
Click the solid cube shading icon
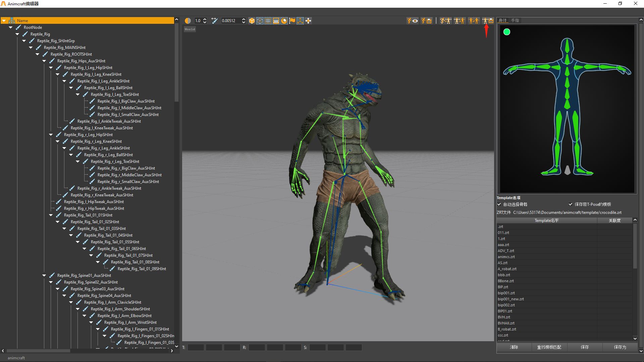pyautogui.click(x=252, y=21)
